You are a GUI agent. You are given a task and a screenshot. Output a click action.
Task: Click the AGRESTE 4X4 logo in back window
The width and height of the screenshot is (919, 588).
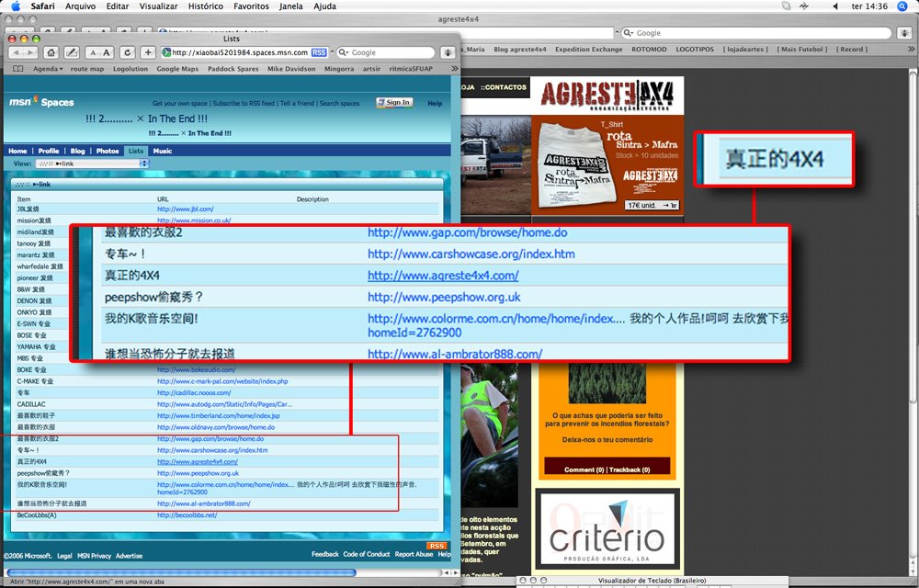pos(607,95)
